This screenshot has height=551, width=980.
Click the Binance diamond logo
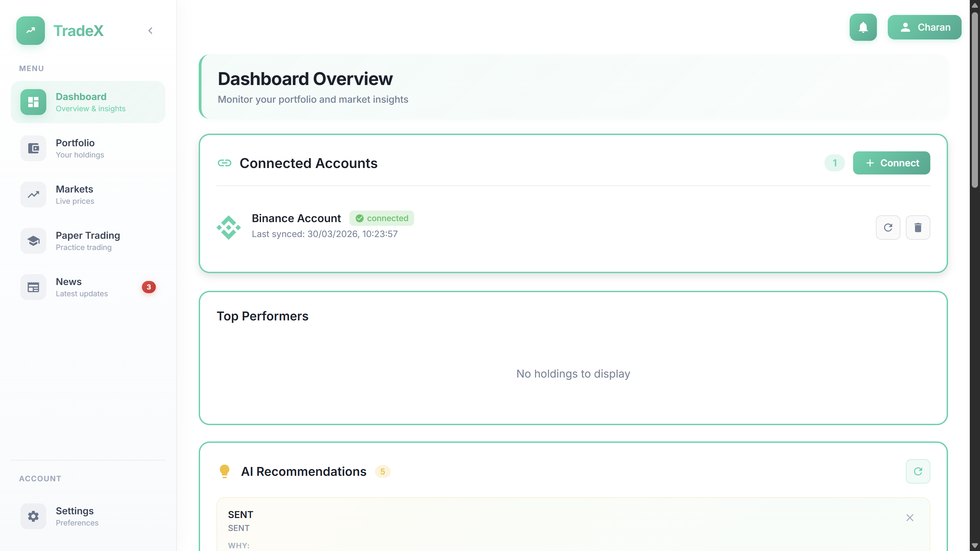228,228
